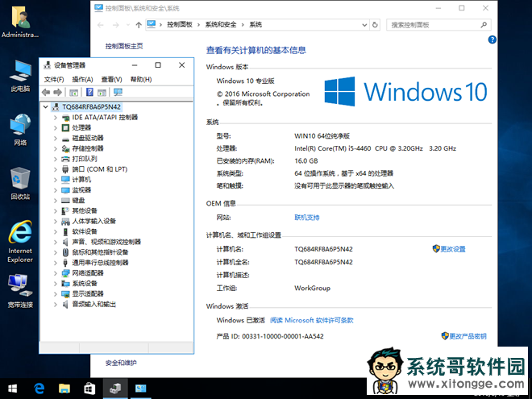Expand the 计算机 node
Screen dimensions: 532x399
56,180
